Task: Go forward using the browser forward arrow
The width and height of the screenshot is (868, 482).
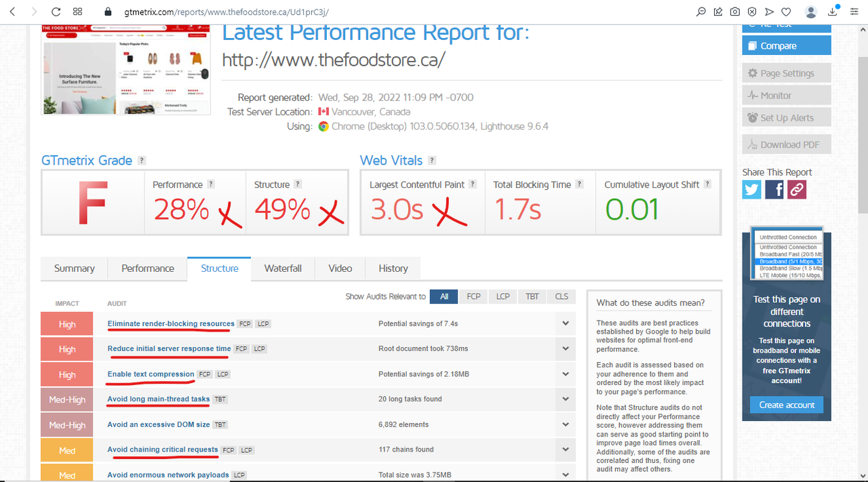Action: (x=34, y=12)
